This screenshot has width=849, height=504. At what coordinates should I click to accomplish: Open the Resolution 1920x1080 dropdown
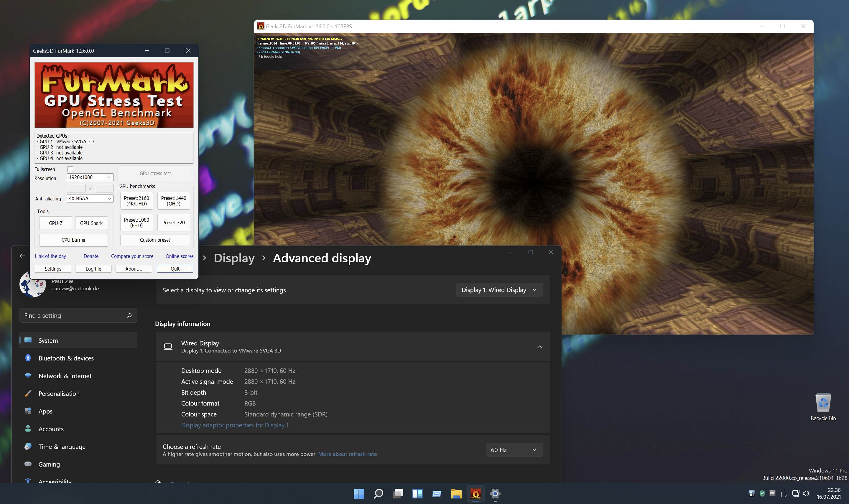pos(90,177)
